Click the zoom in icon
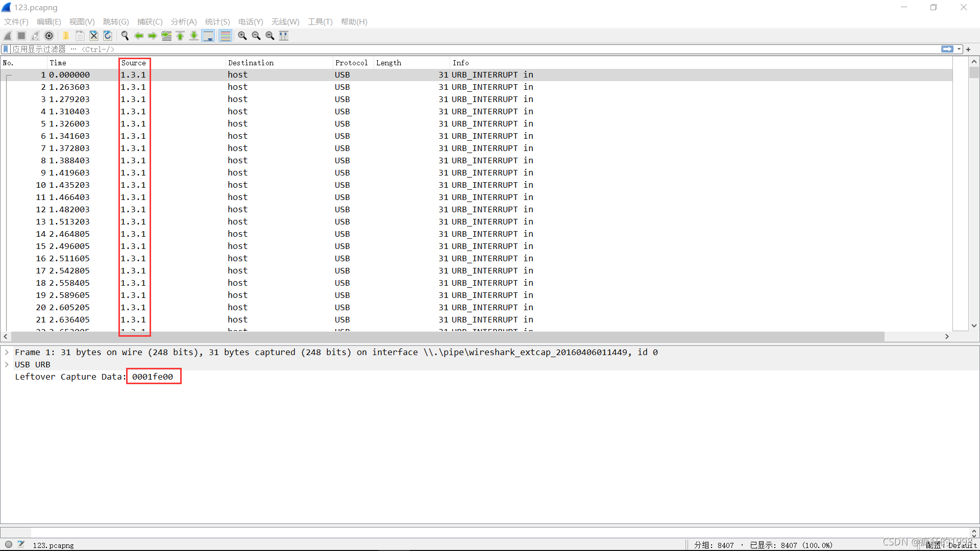Image resolution: width=980 pixels, height=551 pixels. point(242,36)
